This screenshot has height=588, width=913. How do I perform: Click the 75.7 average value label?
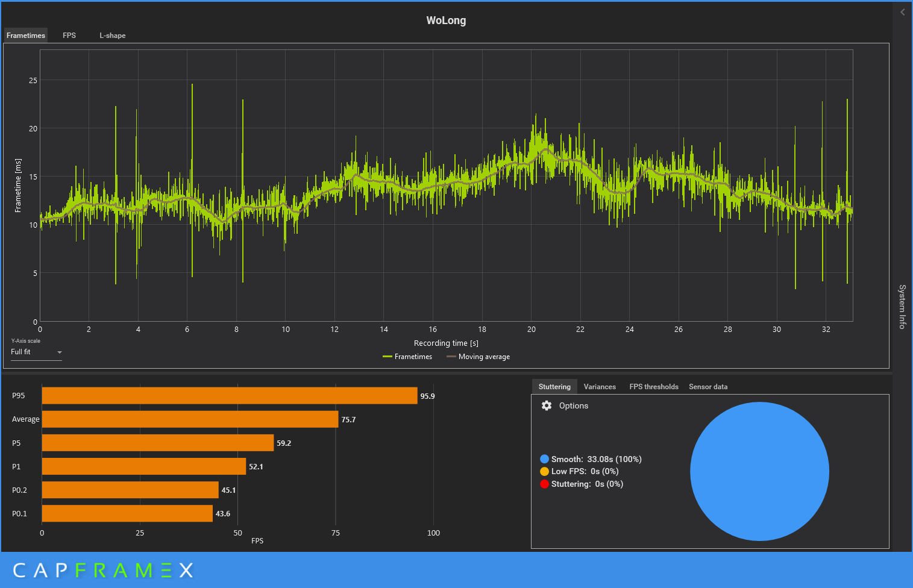(x=348, y=419)
